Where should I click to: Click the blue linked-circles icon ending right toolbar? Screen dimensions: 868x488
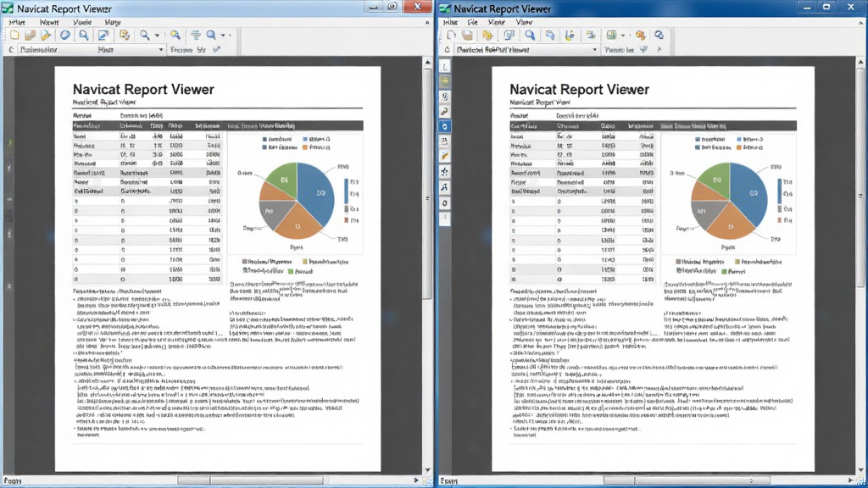pos(659,35)
